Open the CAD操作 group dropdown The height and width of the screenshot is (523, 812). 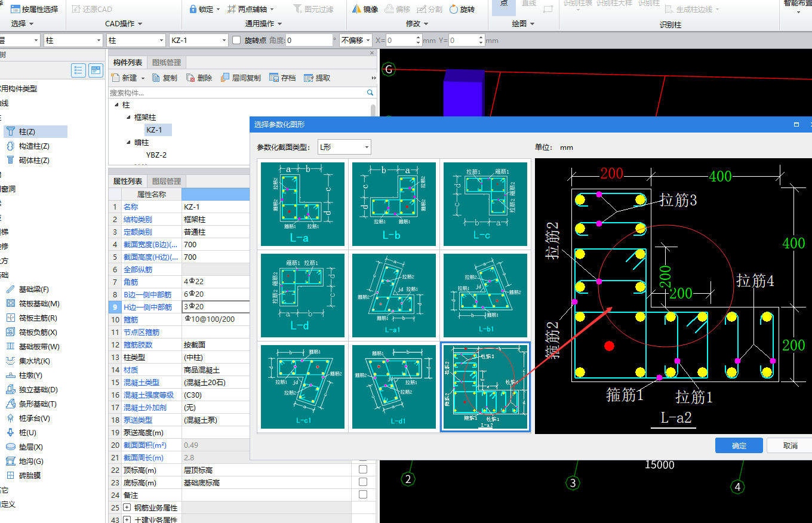tap(124, 24)
